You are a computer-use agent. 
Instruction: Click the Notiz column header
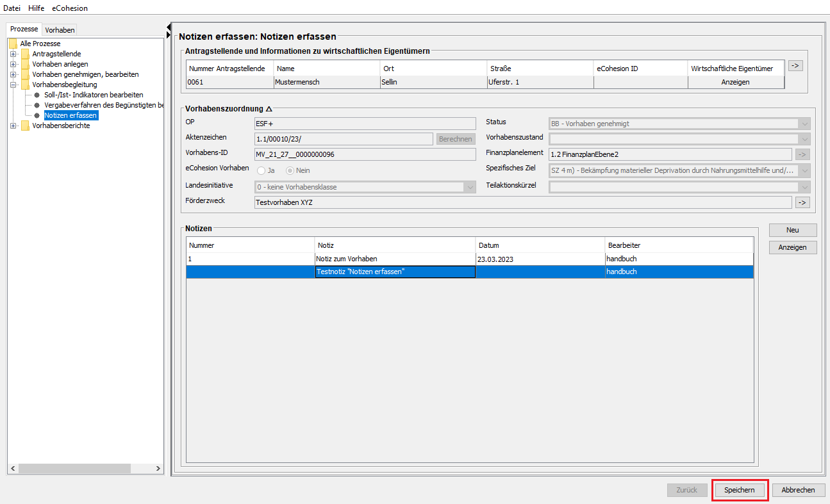(x=395, y=245)
